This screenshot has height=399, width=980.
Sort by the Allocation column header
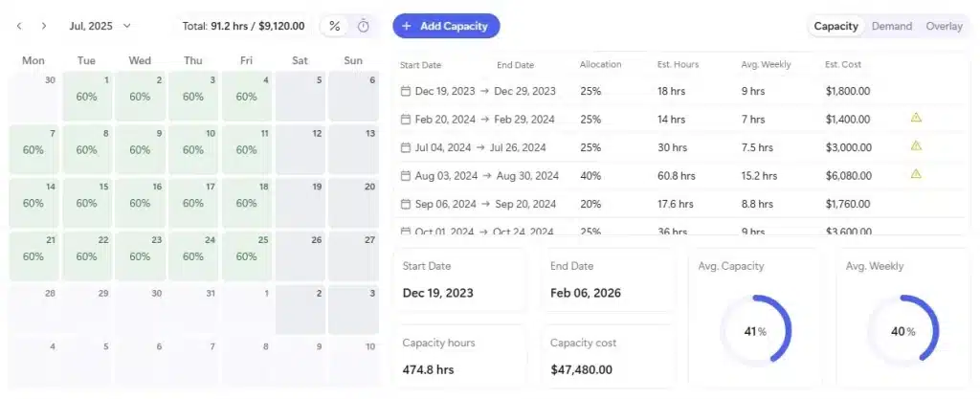[x=600, y=65]
